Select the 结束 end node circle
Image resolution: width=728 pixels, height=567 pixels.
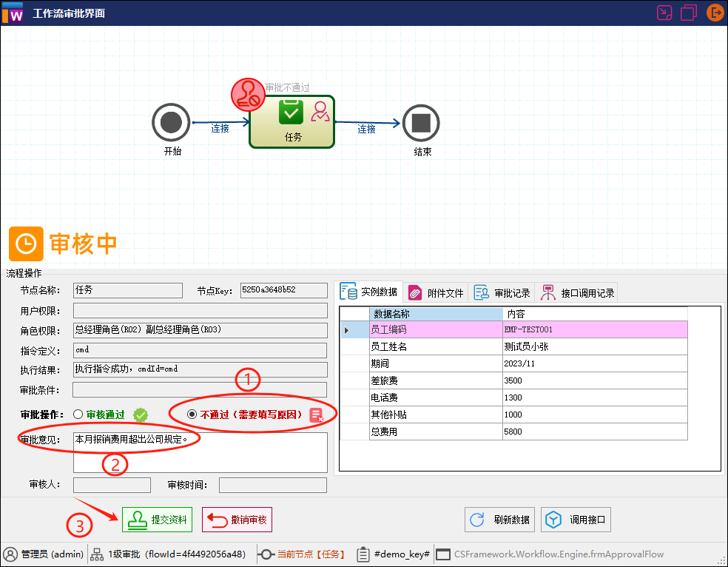pyautogui.click(x=421, y=123)
